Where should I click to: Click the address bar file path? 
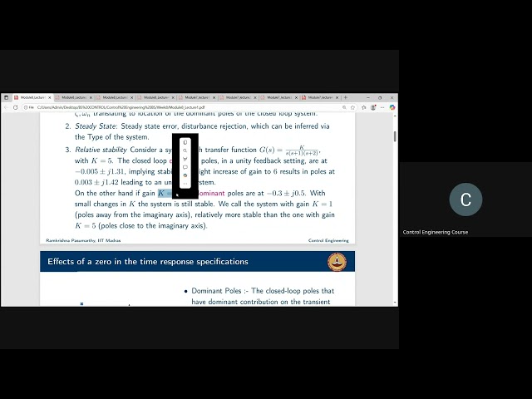point(121,107)
